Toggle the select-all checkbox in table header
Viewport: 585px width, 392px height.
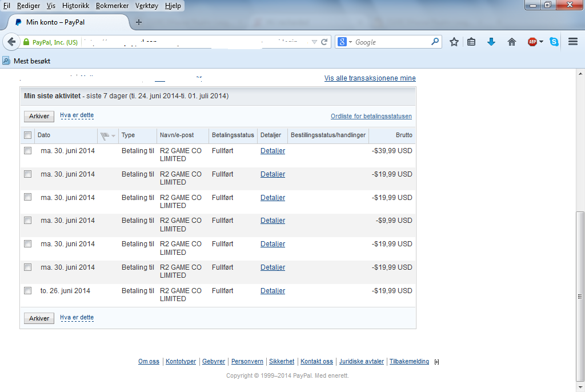tap(27, 135)
